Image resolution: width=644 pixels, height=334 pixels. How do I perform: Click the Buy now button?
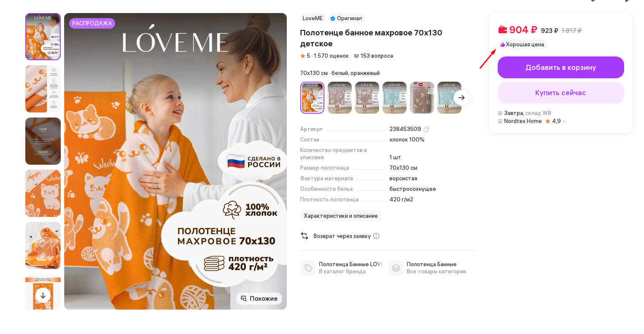coord(560,93)
